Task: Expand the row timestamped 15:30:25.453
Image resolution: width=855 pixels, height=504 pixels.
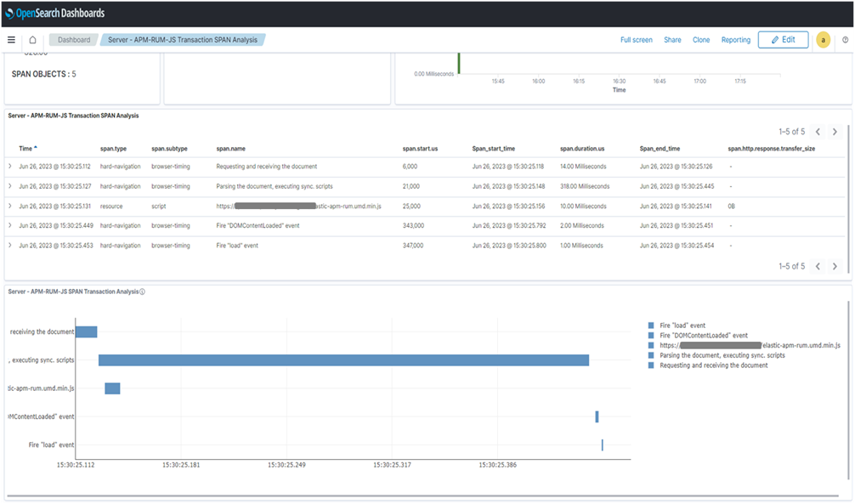Action: click(10, 246)
